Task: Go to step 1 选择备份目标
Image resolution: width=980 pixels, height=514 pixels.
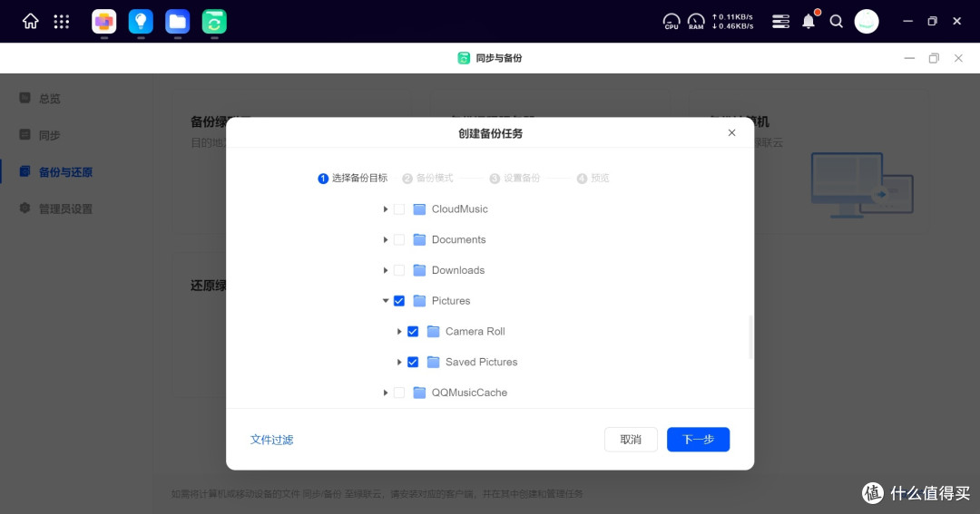Action: click(x=352, y=179)
